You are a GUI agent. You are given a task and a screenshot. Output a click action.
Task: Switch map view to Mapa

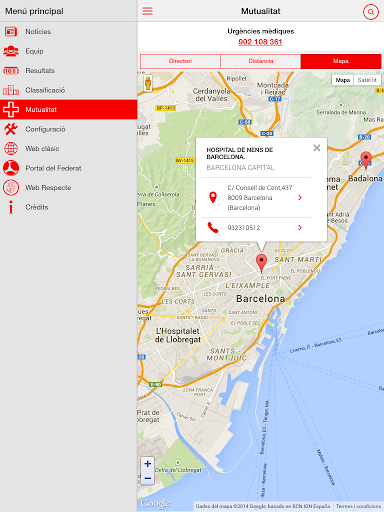pos(342,80)
